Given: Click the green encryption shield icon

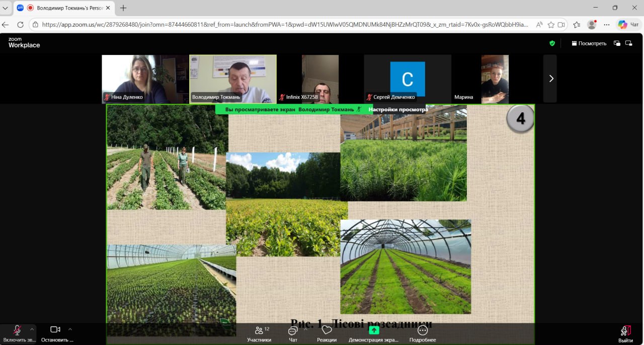Looking at the screenshot, I should [552, 43].
